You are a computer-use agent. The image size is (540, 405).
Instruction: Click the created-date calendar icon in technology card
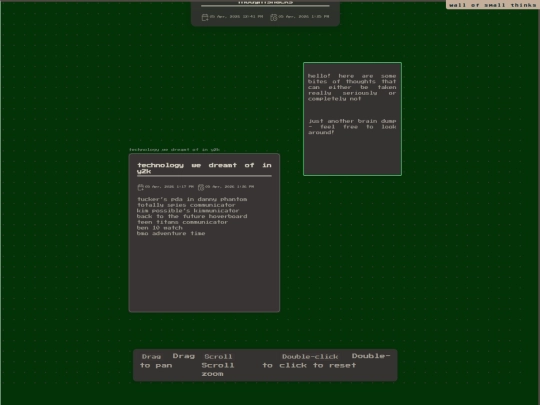[140, 187]
